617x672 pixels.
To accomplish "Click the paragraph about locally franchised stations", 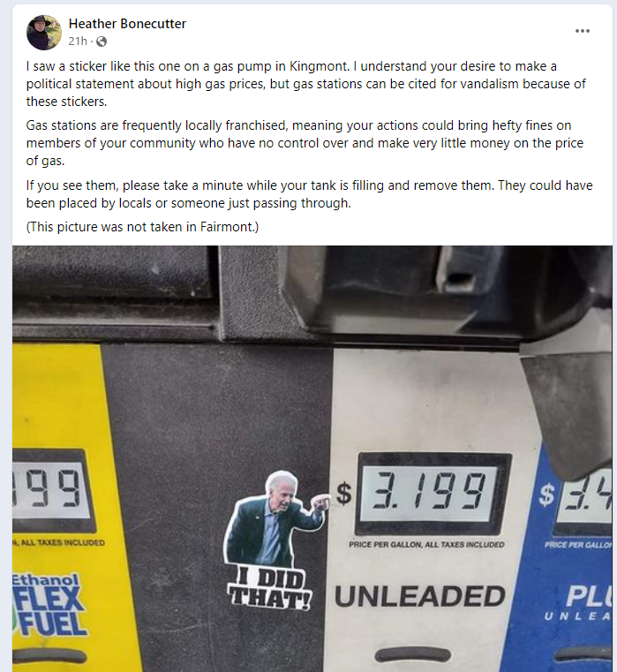I will point(305,143).
